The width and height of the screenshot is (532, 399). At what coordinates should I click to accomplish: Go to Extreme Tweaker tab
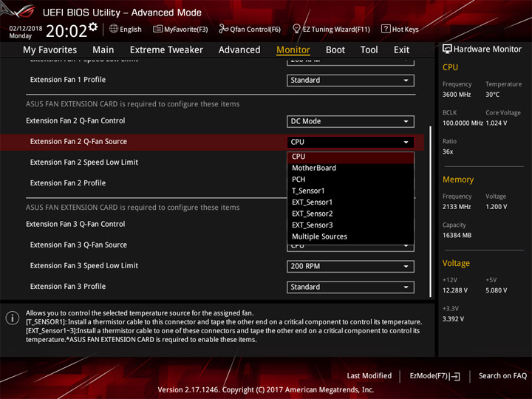166,50
